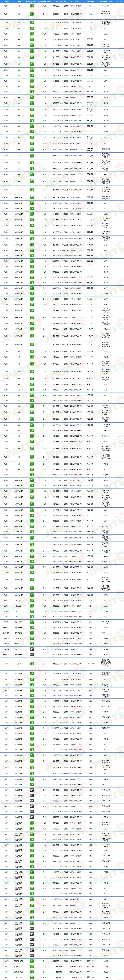Viewport: 124px width, 980px height.
Task: Click the PB fuel icon in the VW EOS row
Action: coord(32,664)
